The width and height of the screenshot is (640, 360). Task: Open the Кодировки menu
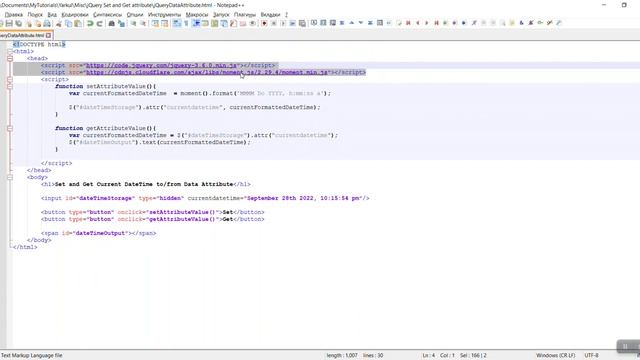[x=75, y=14]
